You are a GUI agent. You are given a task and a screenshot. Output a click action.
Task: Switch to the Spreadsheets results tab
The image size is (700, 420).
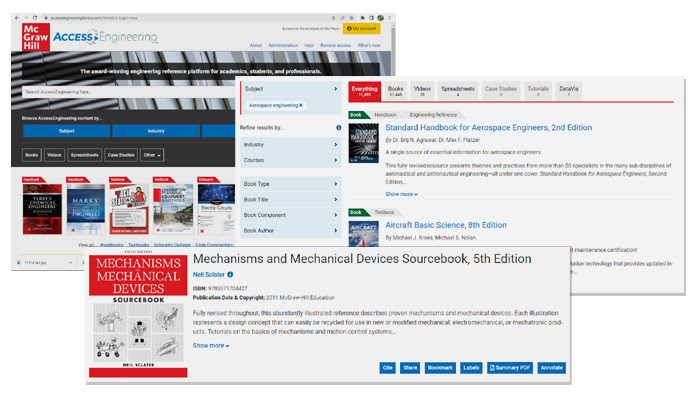[x=458, y=91]
